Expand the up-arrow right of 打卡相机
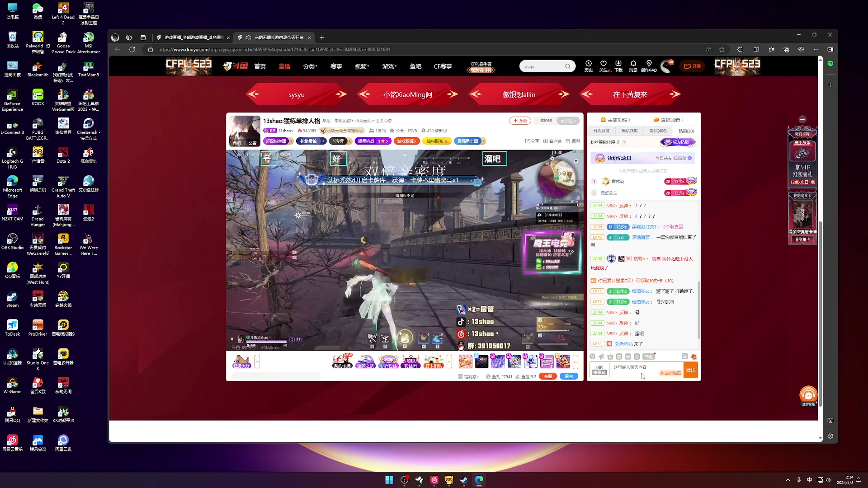The height and width of the screenshot is (488, 868). point(449,361)
